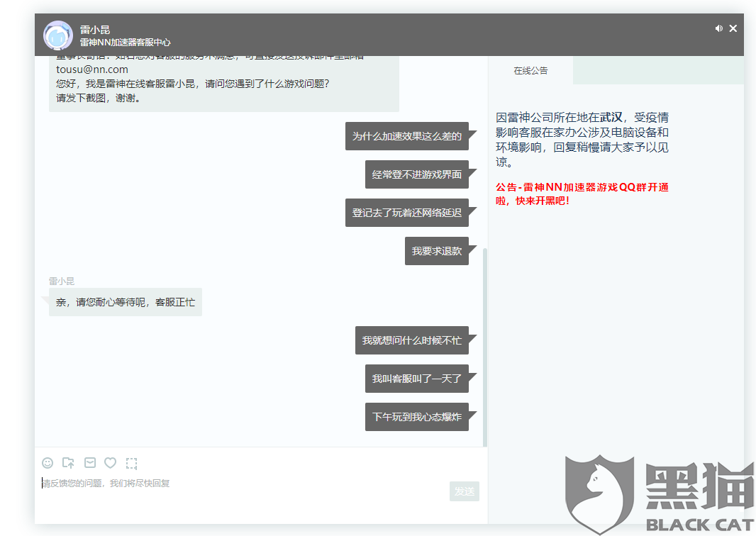Viewport: 756px width, 536px height.
Task: Open the emoji picker icon
Action: (x=48, y=463)
